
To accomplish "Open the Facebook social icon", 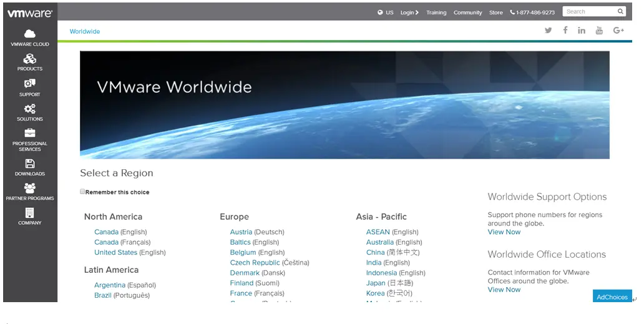I will (x=565, y=30).
